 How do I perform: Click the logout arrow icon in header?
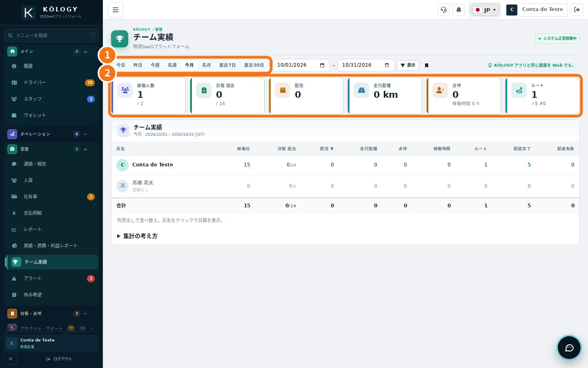[577, 10]
